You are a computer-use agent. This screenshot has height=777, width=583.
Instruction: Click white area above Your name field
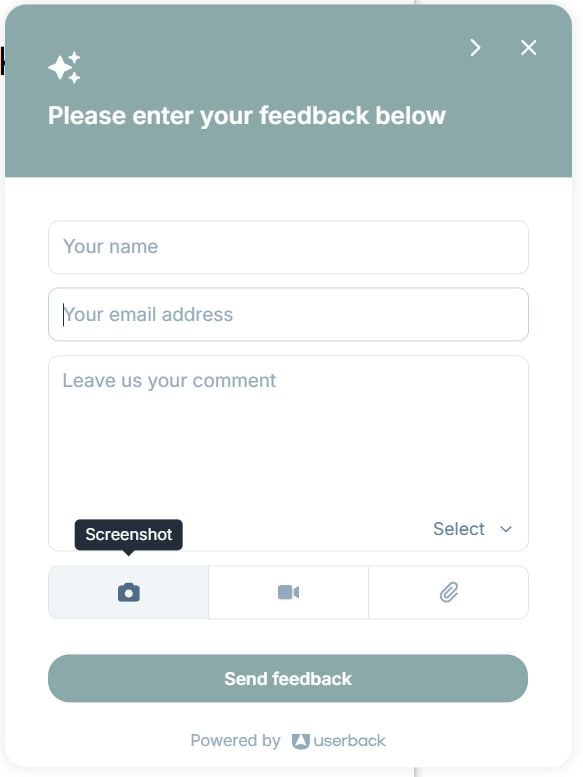[288, 199]
